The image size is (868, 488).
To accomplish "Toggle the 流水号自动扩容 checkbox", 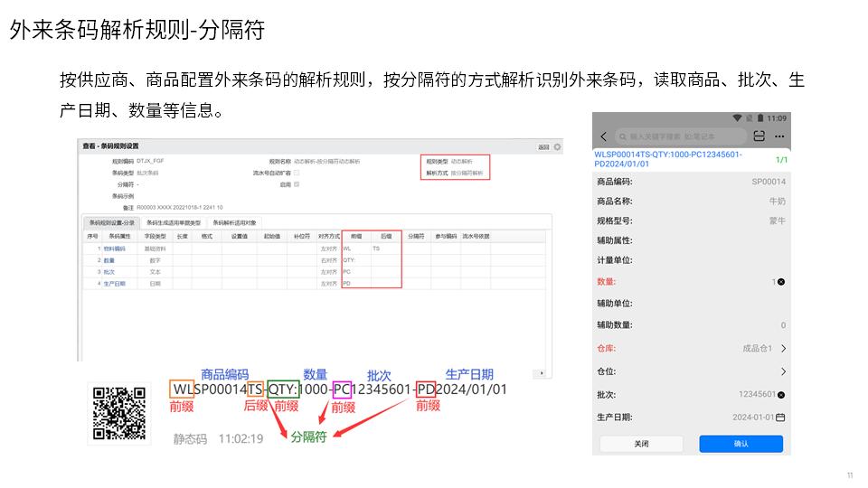I will point(297,172).
